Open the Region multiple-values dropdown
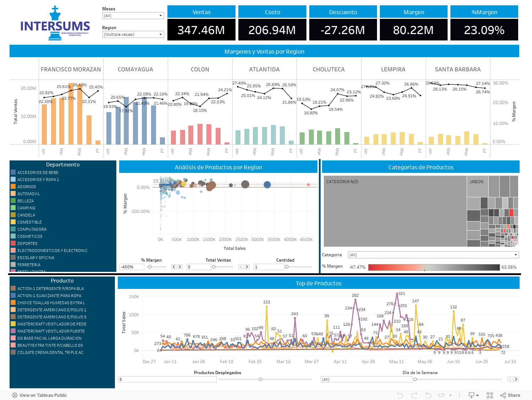 pos(133,34)
